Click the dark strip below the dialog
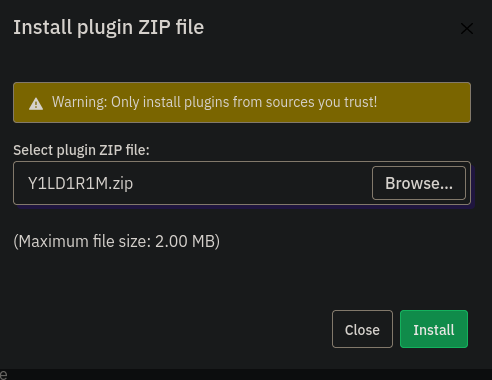492x380 pixels. coord(246,374)
